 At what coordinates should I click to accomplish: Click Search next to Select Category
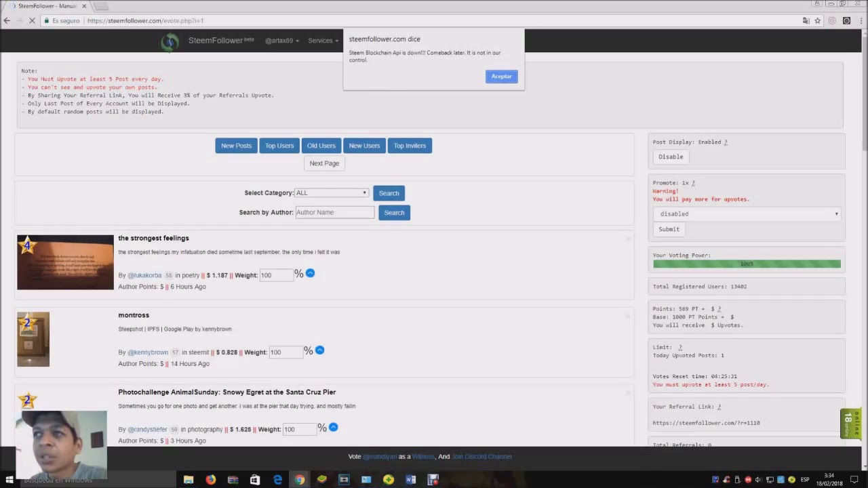tap(389, 193)
